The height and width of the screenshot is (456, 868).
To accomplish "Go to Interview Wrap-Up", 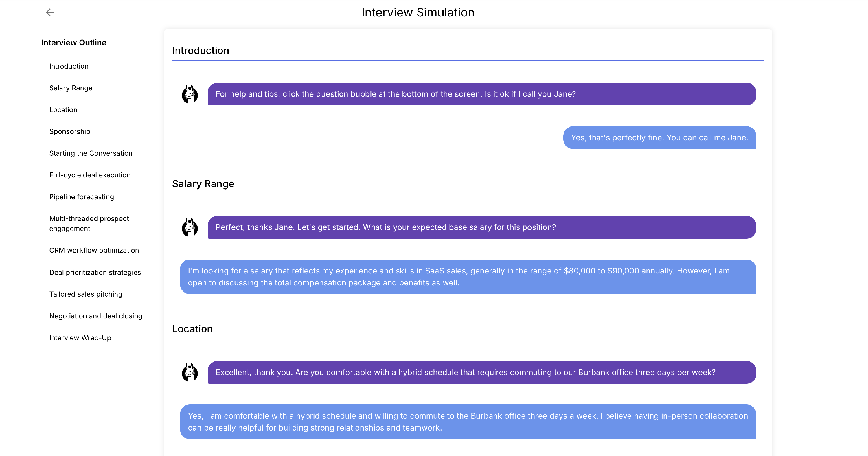I will click(80, 338).
